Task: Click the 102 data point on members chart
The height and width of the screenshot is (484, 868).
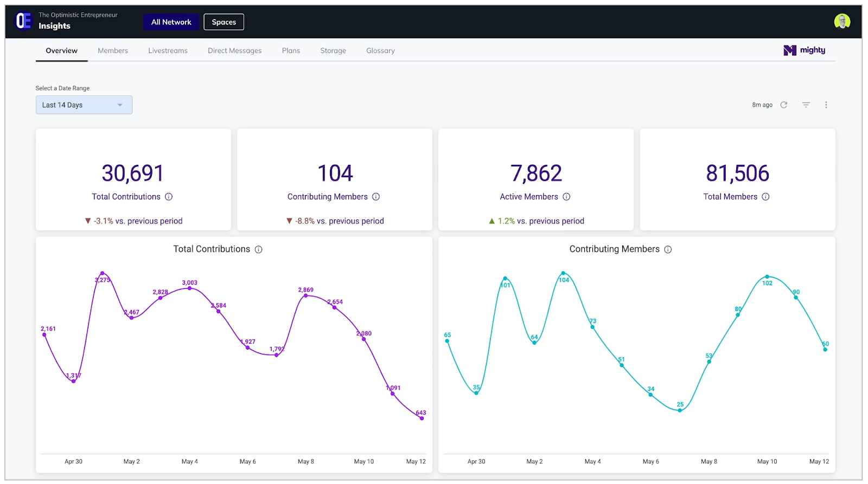Action: click(767, 277)
